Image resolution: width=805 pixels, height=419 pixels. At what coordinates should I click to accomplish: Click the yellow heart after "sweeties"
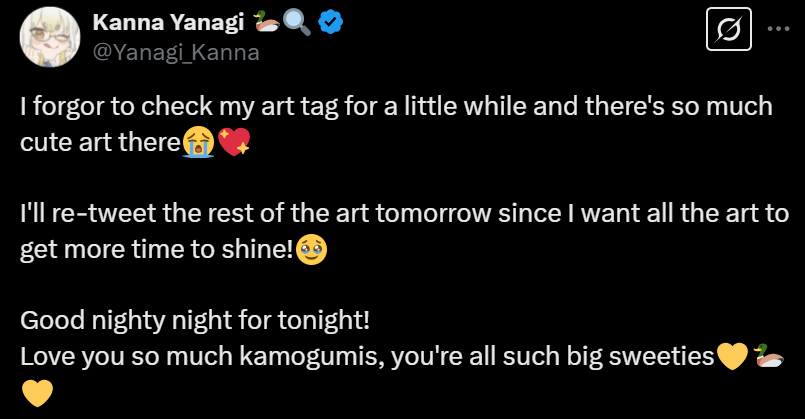[733, 356]
